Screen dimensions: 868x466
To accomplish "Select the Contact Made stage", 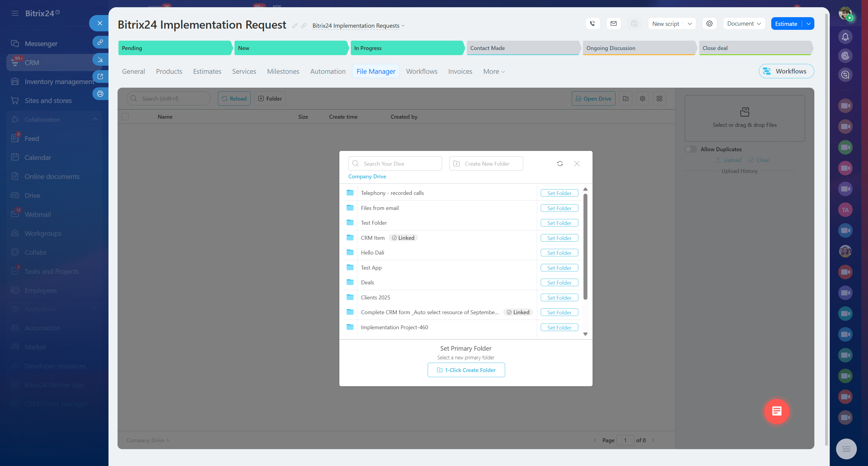I will pos(522,48).
